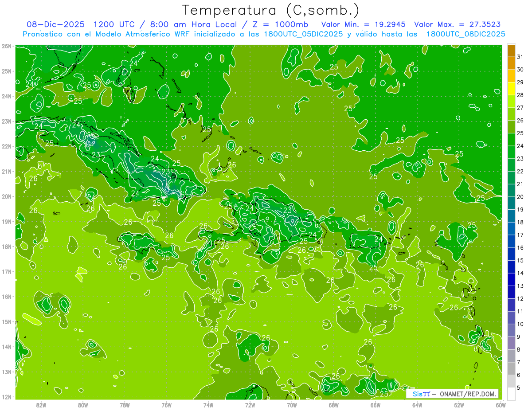This screenshot has height=411, width=532.
Task: Click the 74W longitude axis label
Action: (x=208, y=405)
